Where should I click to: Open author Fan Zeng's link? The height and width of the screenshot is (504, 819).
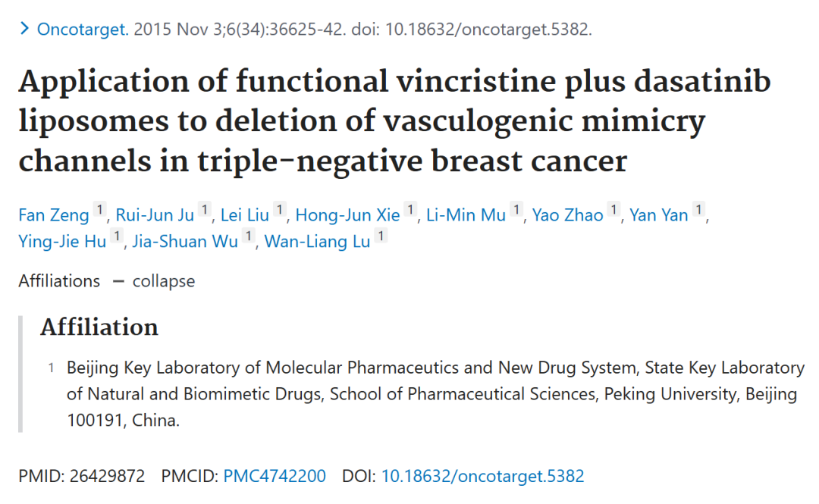click(54, 215)
